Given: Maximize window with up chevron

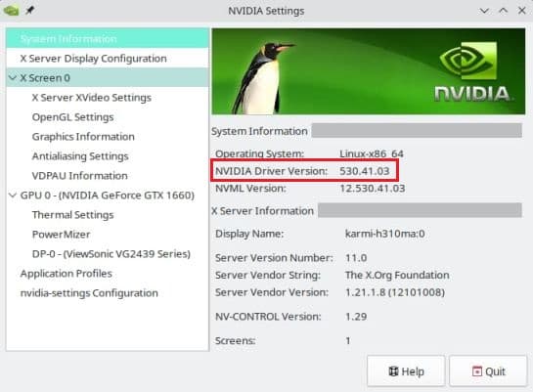Looking at the screenshot, I should click(503, 11).
